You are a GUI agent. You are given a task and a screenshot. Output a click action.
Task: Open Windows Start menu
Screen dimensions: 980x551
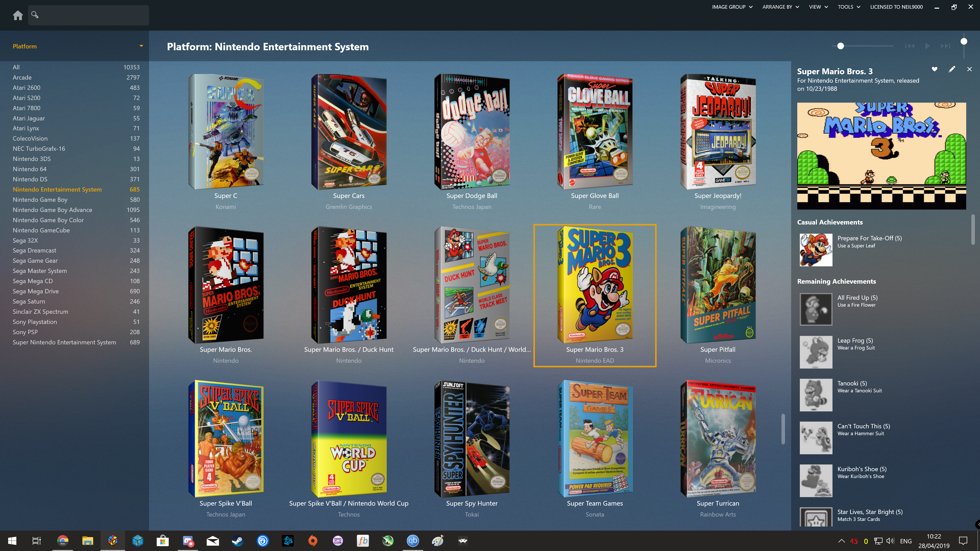coord(12,540)
